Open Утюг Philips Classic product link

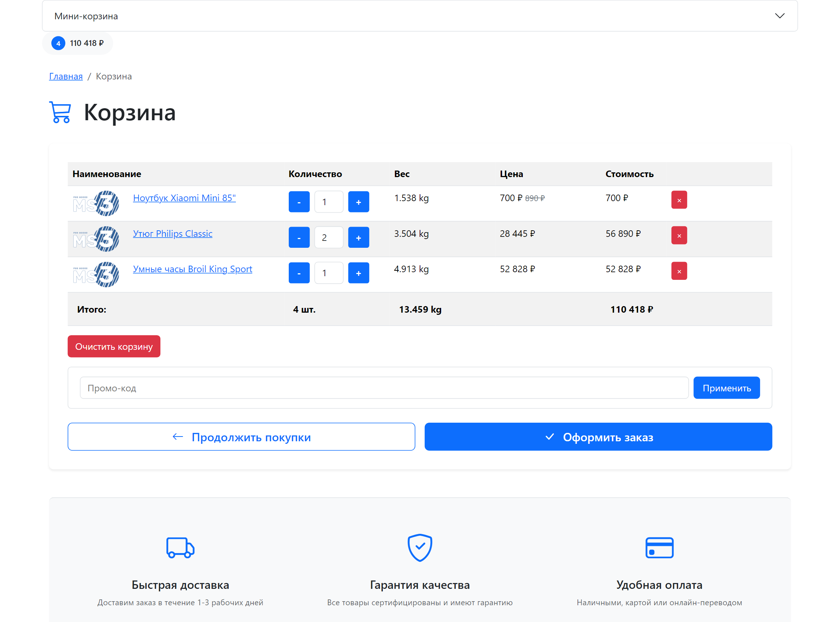172,234
